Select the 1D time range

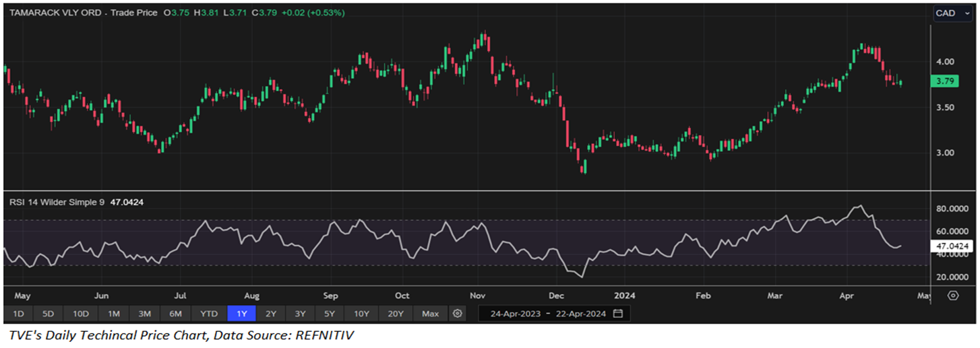pos(19,314)
